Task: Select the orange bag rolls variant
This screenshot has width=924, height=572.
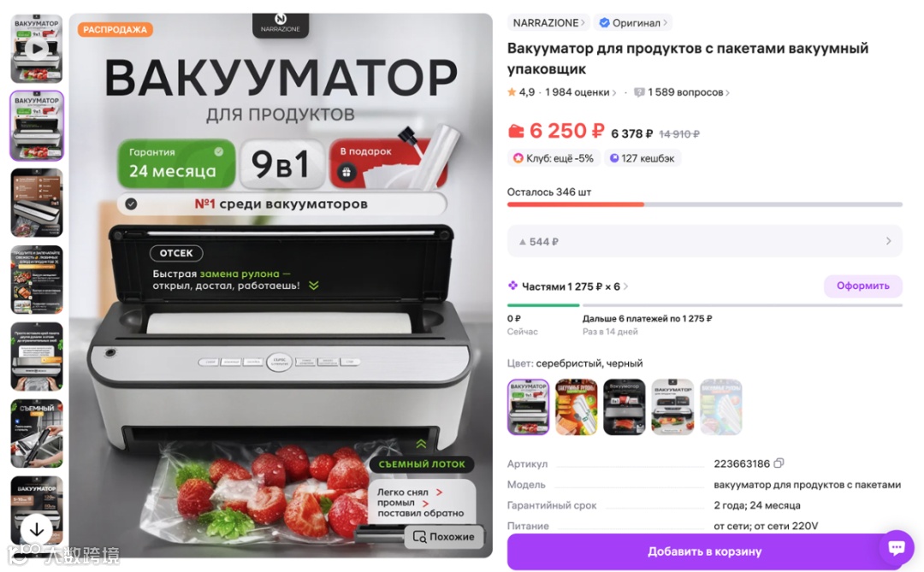Action: point(576,407)
